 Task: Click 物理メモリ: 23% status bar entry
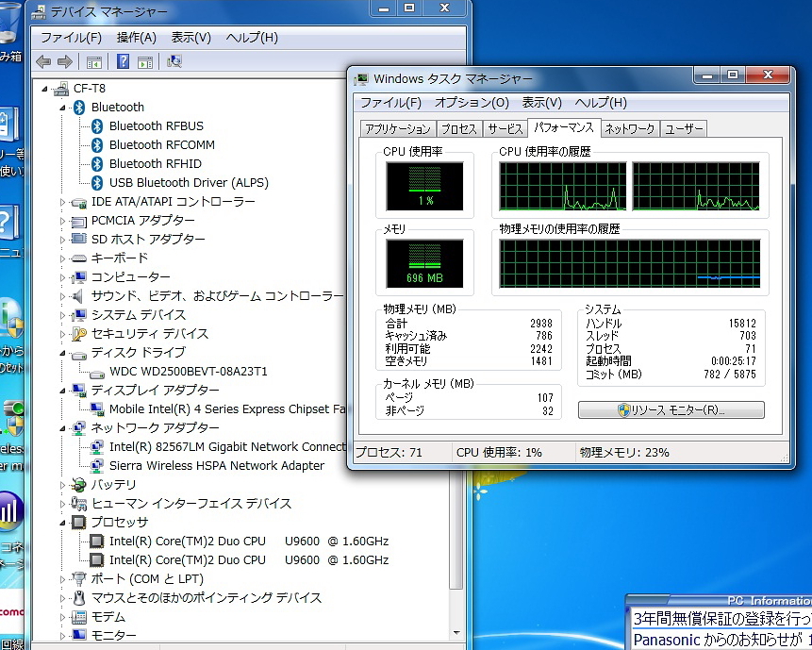pyautogui.click(x=624, y=453)
